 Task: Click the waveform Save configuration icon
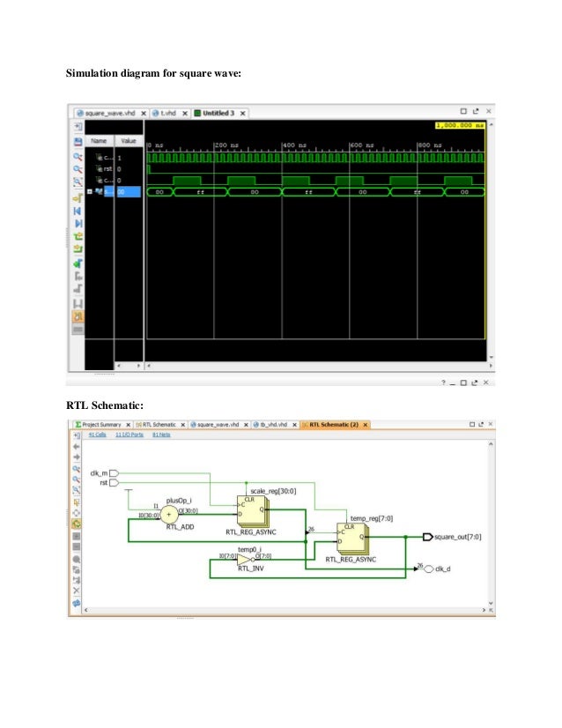(x=78, y=142)
